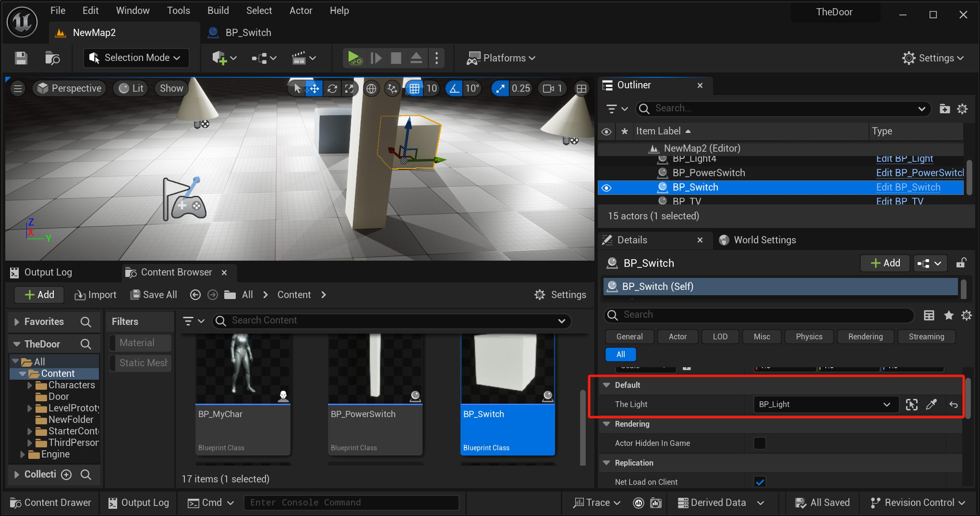Image resolution: width=980 pixels, height=516 pixels.
Task: Open the Selection Mode dropdown
Action: click(x=136, y=58)
